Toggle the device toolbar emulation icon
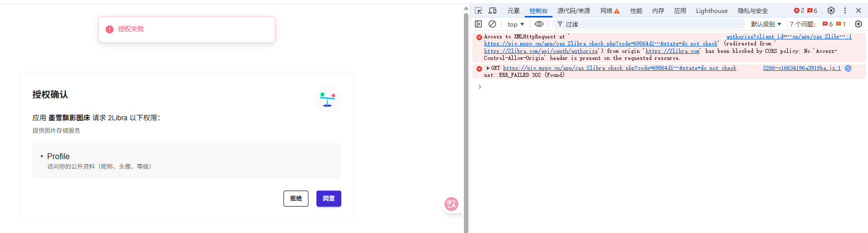The width and height of the screenshot is (868, 233). [x=492, y=10]
